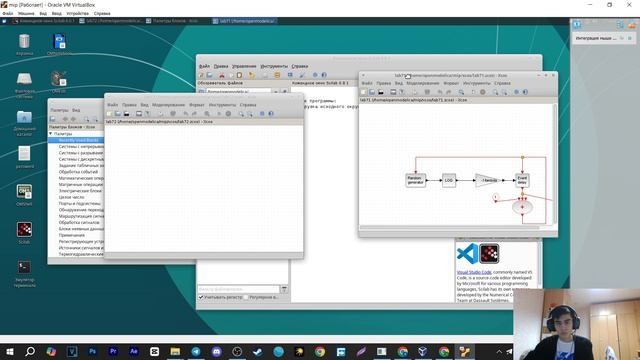Select Обработка событий palette category
Screen dimensions: 640x360
[78, 172]
